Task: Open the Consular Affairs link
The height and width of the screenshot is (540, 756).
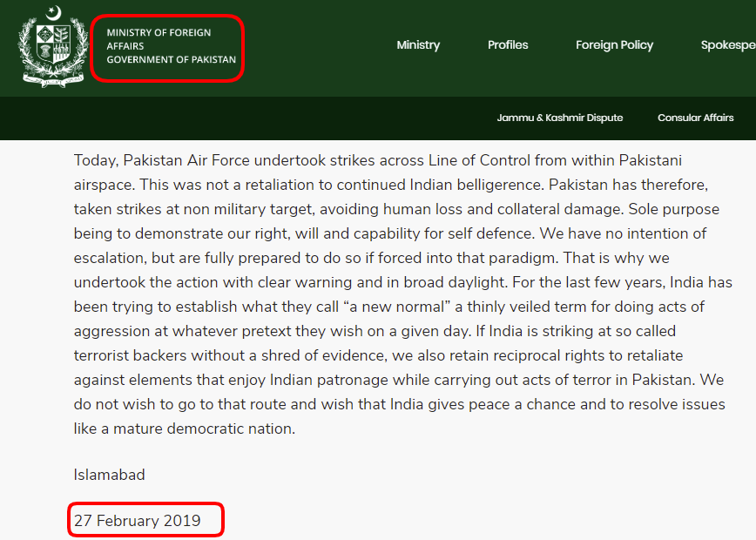Action: [695, 118]
